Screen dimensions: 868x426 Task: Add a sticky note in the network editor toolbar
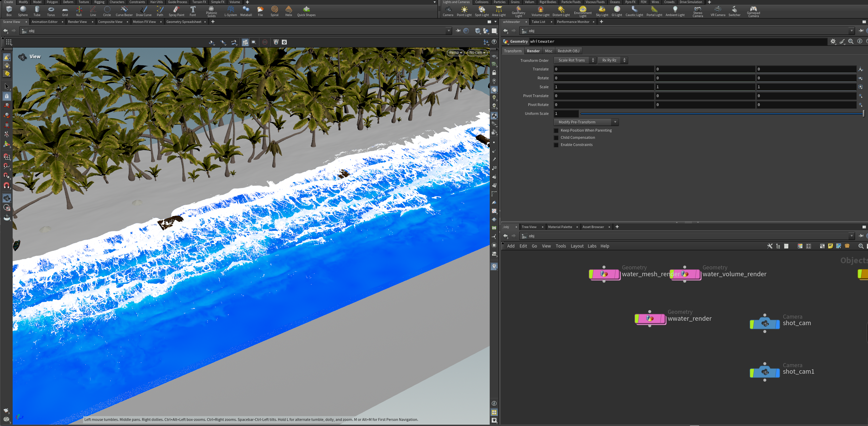point(830,246)
